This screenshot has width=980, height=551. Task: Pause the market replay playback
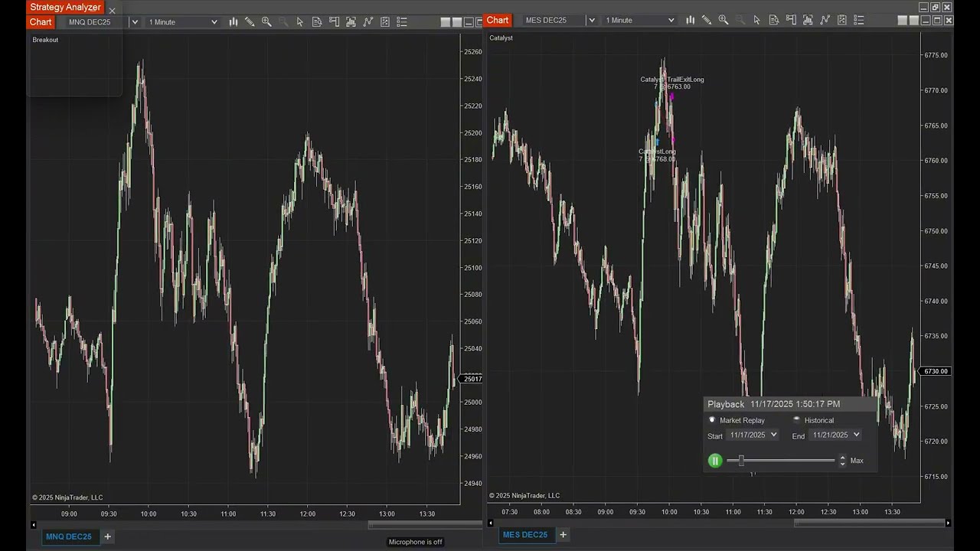tap(715, 461)
